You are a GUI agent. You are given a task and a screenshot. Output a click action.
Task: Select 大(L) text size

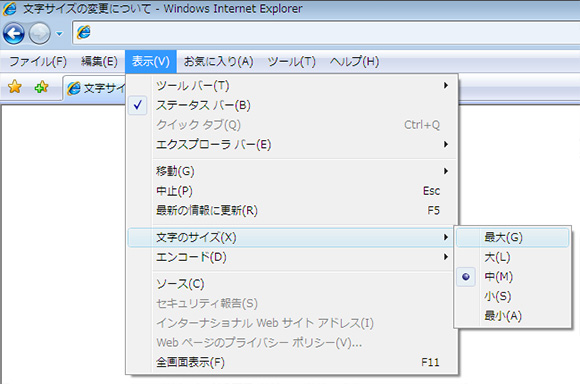[513, 257]
